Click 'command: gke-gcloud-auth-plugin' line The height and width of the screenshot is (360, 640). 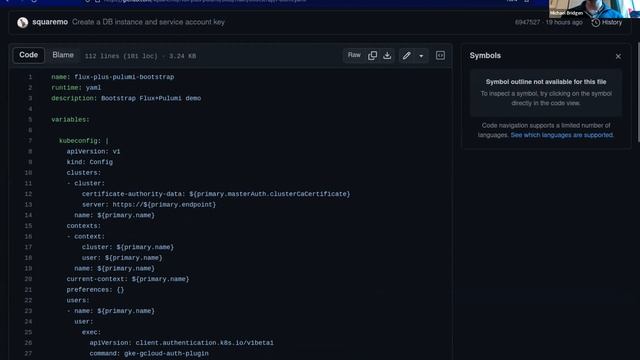(x=149, y=353)
